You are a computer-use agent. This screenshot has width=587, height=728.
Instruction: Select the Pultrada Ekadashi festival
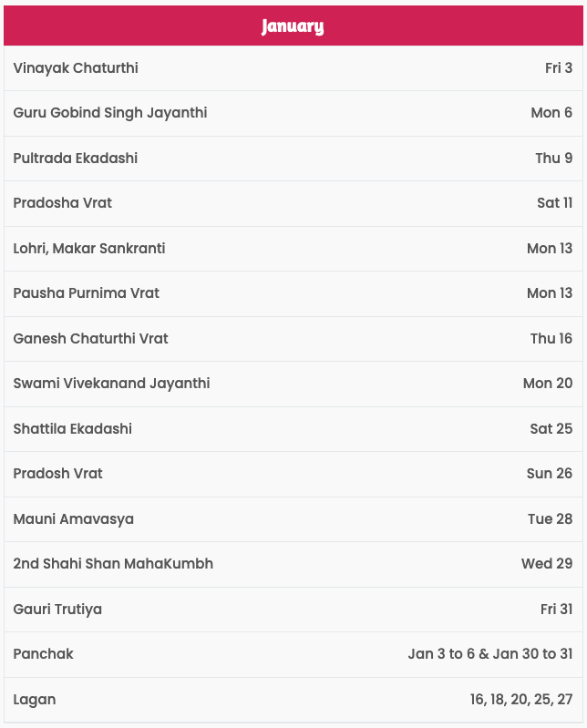click(293, 159)
